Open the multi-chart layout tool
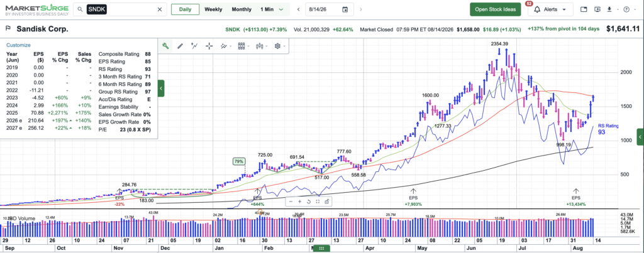 click(241, 46)
